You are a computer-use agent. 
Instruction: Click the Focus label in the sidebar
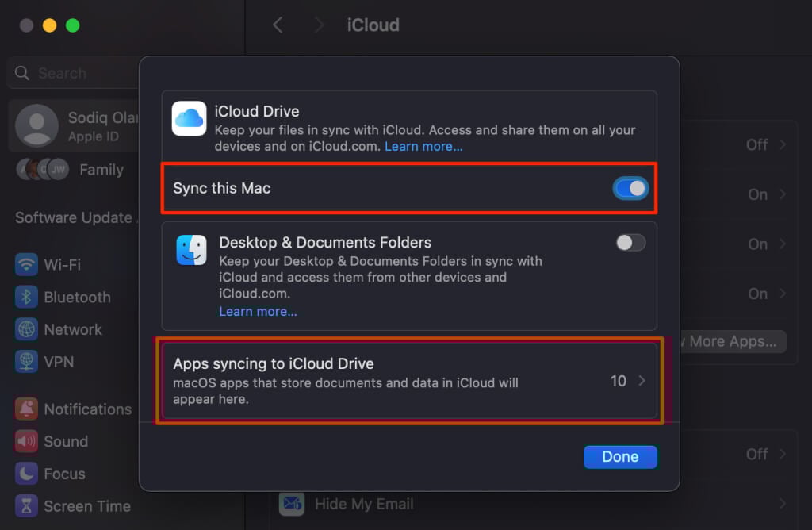pyautogui.click(x=65, y=474)
